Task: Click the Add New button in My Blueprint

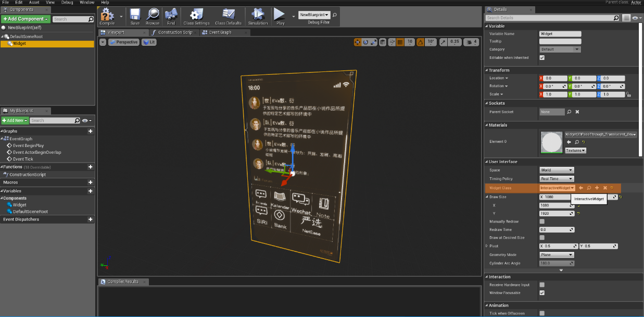Action: 14,120
